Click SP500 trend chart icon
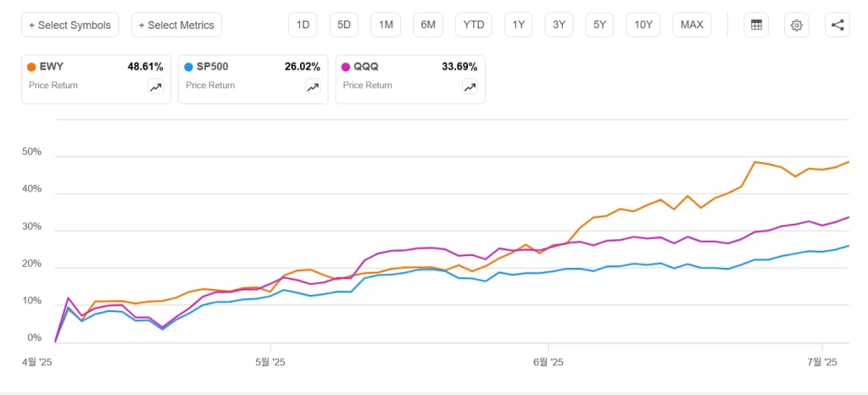 point(313,86)
